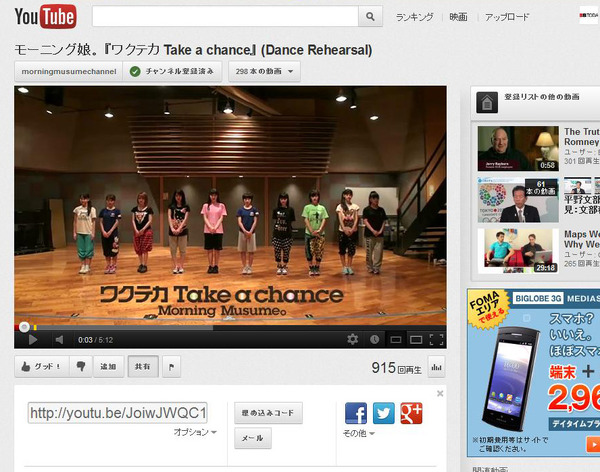Select the youtu.be share URL field

118,413
